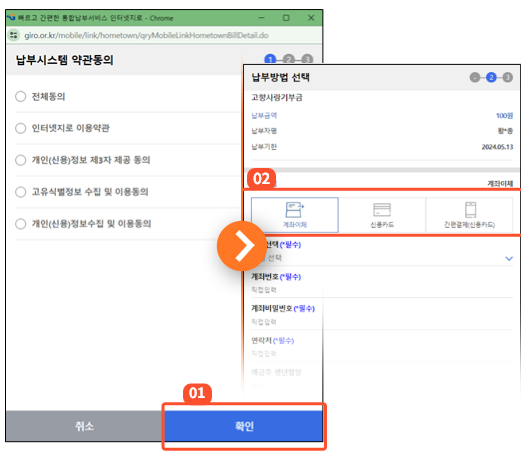This screenshot has height=470, width=523.
Task: Minimize the Chrome window
Action: tap(262, 18)
